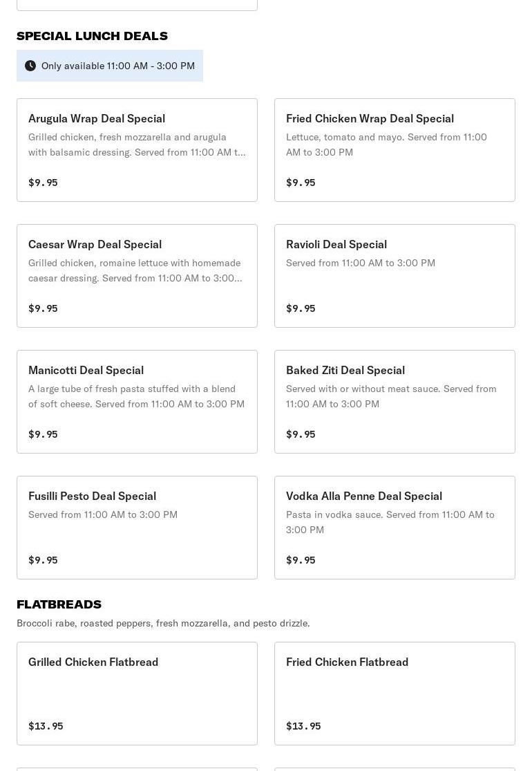Viewport: 532px width, 771px height.
Task: Click the Only available 11:00 AM - 3:00 PM banner
Action: 117,66
